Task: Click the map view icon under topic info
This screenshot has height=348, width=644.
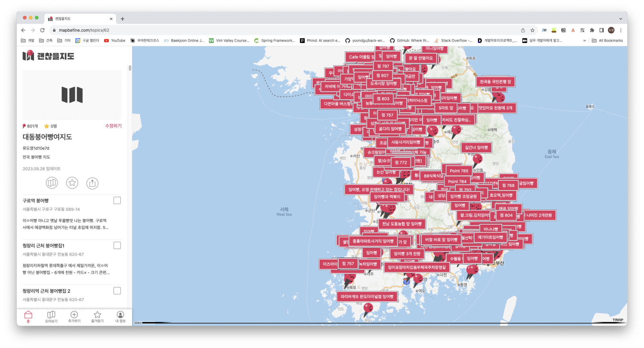Action: tap(52, 183)
